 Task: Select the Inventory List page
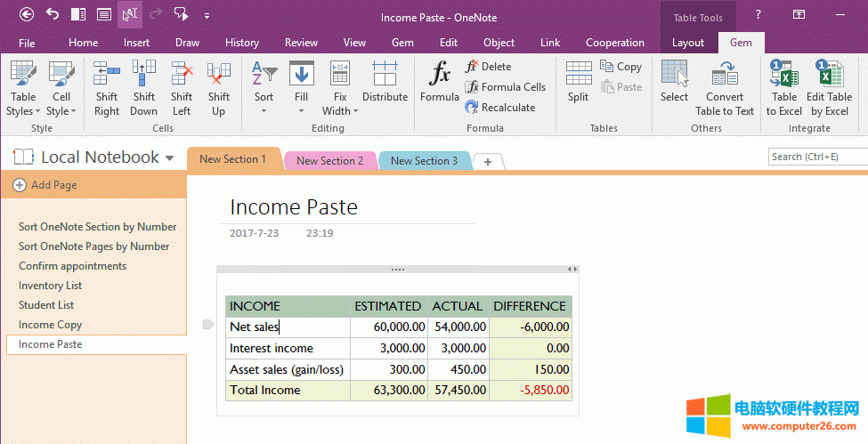[x=51, y=286]
